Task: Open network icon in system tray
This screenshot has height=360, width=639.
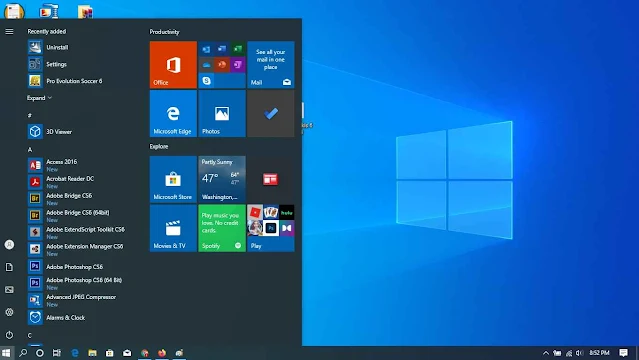Action: (568, 353)
